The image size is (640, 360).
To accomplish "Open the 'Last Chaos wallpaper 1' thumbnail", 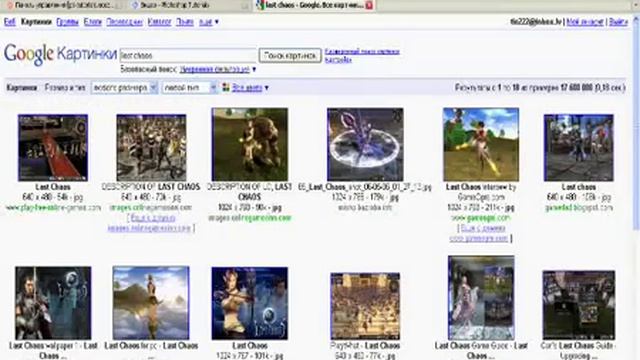I will click(x=53, y=303).
